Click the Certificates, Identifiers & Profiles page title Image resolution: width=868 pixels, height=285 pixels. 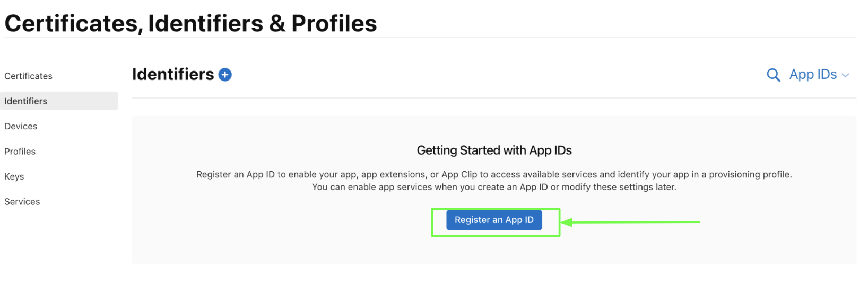tap(190, 23)
